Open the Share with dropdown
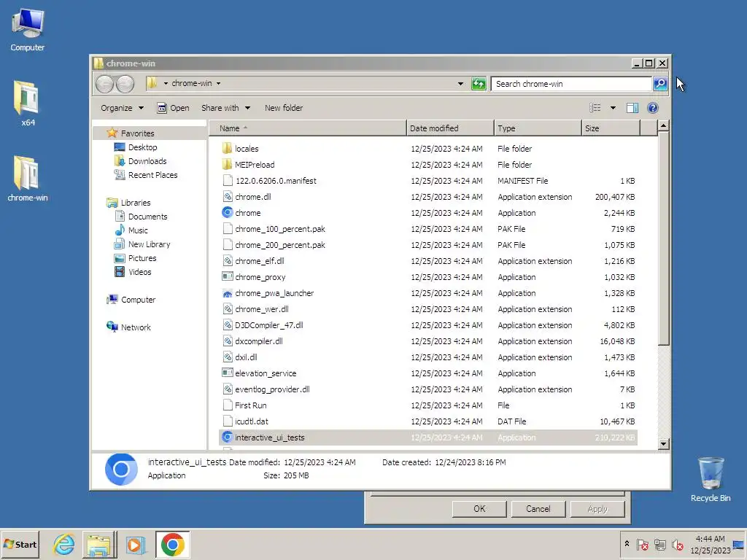 pyautogui.click(x=225, y=108)
